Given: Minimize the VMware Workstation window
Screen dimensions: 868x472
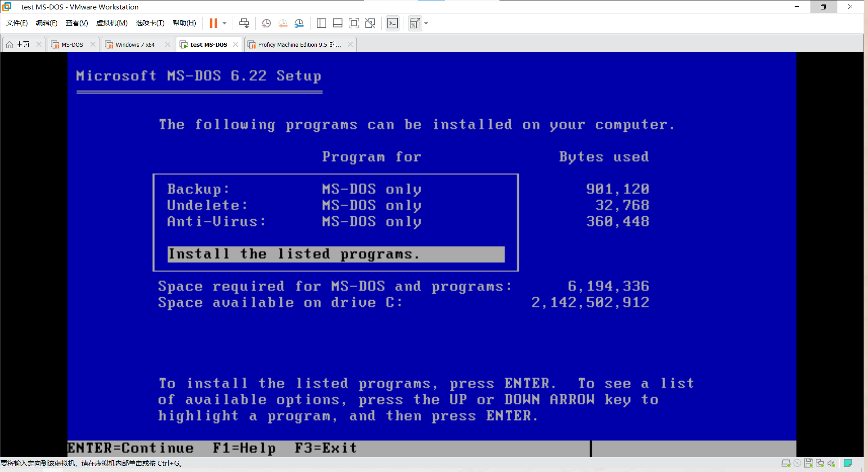Looking at the screenshot, I should tap(796, 7).
